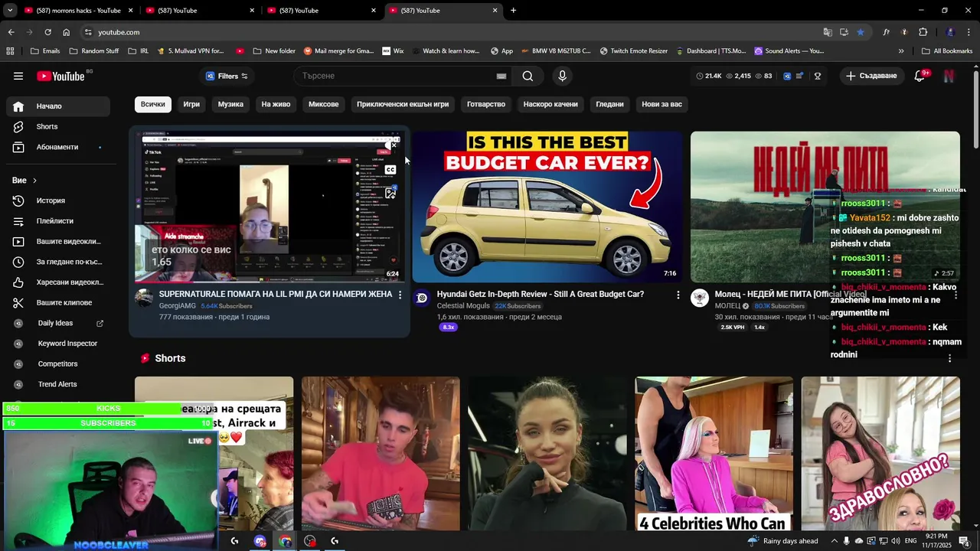Click the install app icon in address bar
This screenshot has width=980, height=551.
click(x=844, y=32)
